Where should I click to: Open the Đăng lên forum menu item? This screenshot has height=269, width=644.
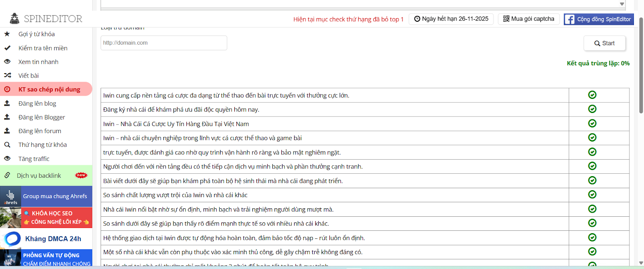tap(40, 131)
